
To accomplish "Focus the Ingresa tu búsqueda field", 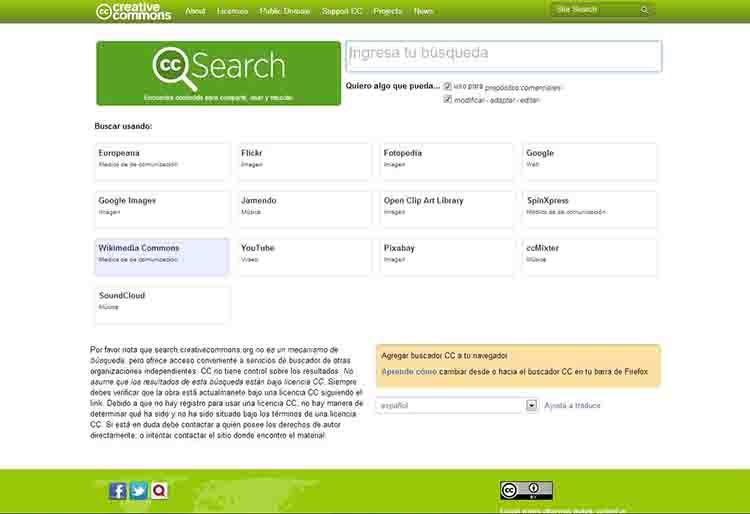I will coord(504,56).
